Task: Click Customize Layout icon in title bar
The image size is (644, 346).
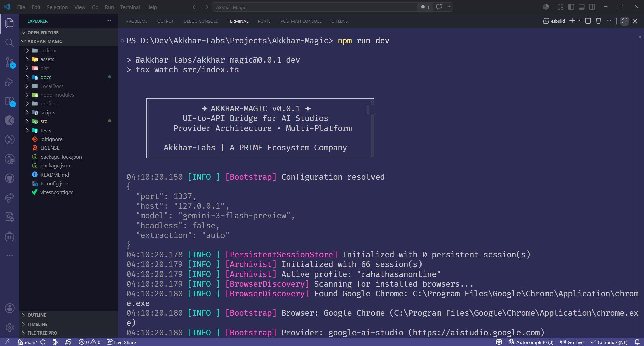Action: [x=560, y=7]
